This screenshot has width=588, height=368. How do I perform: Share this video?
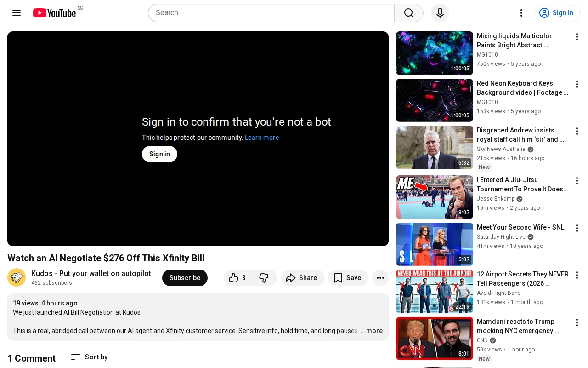302,278
